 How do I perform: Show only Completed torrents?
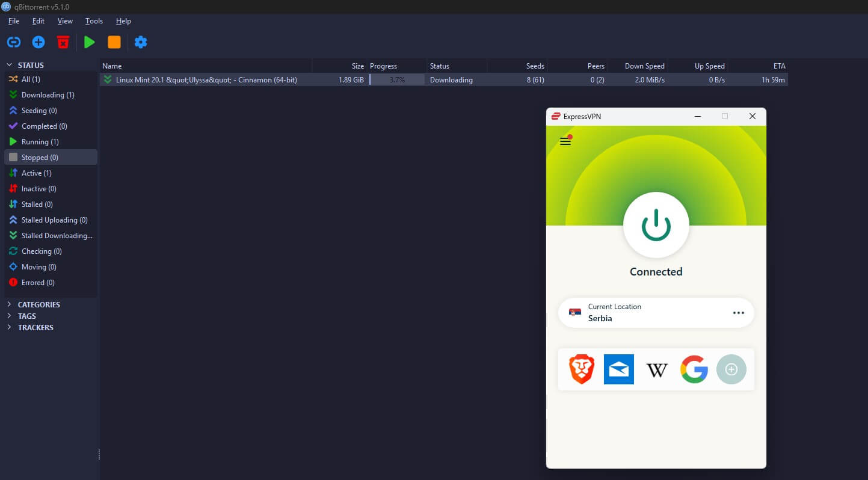42,126
